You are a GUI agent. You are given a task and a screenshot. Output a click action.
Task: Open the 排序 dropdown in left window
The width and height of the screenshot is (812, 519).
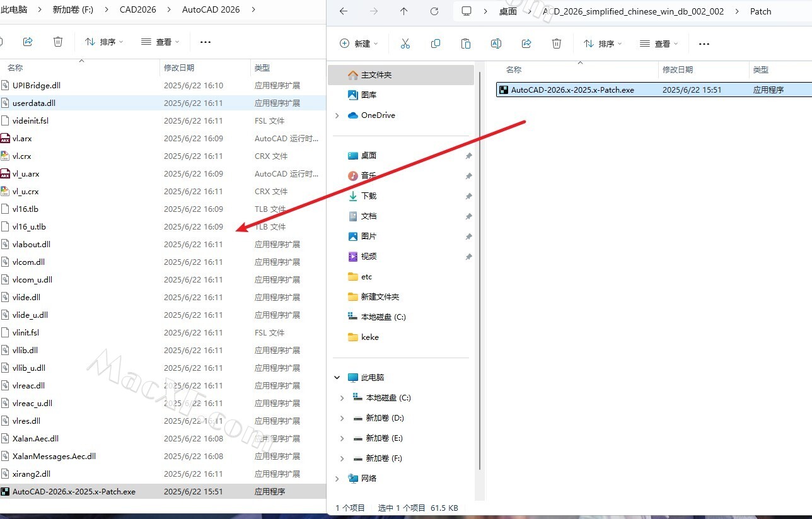[104, 42]
